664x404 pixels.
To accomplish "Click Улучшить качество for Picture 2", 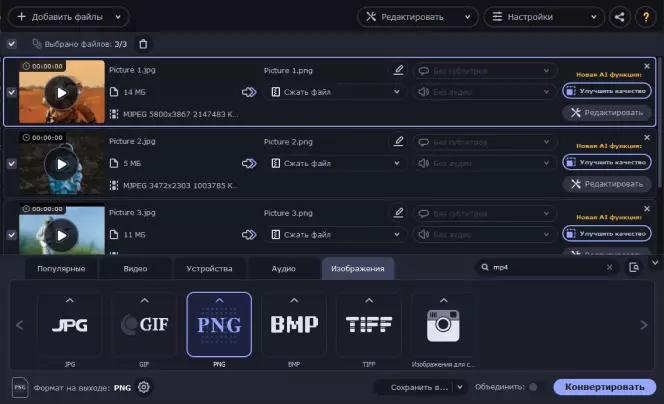I will click(607, 162).
